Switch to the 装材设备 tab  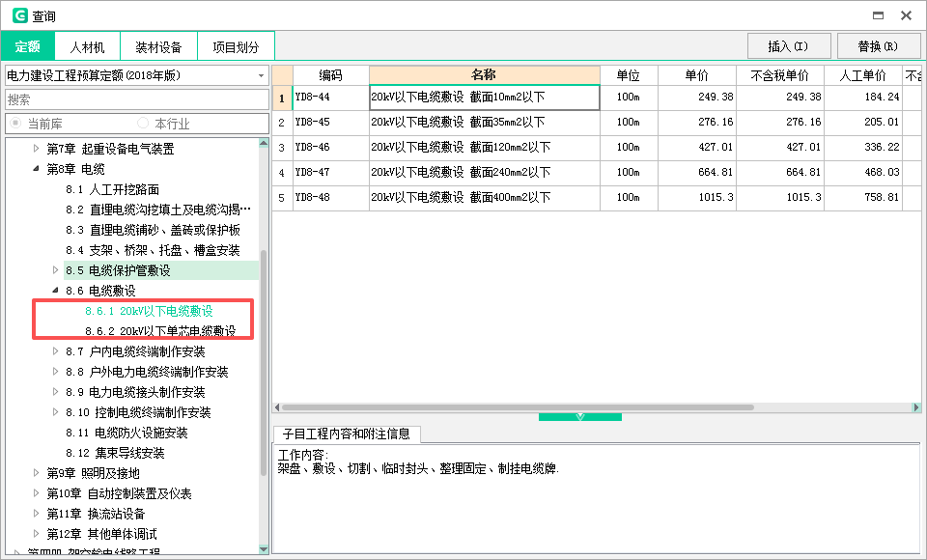click(x=158, y=45)
